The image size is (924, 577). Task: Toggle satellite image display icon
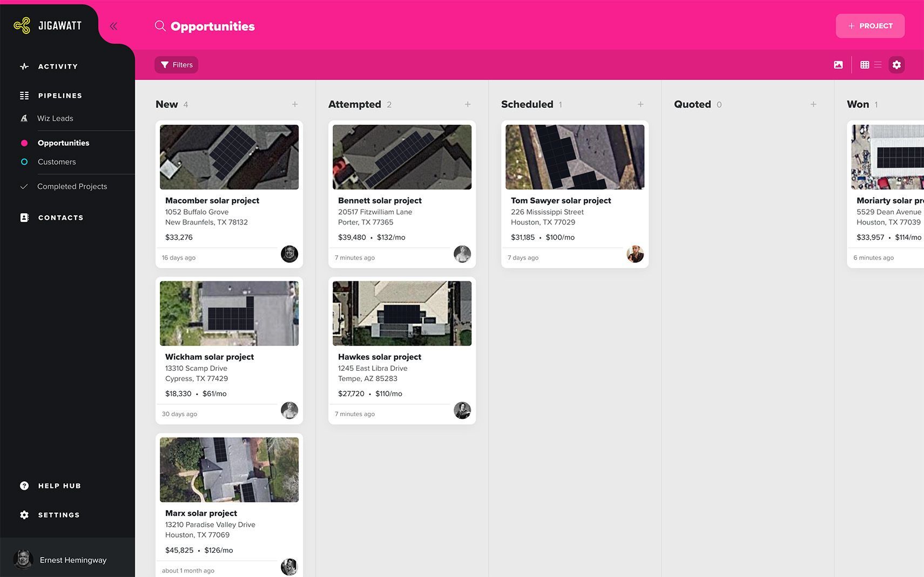tap(838, 65)
